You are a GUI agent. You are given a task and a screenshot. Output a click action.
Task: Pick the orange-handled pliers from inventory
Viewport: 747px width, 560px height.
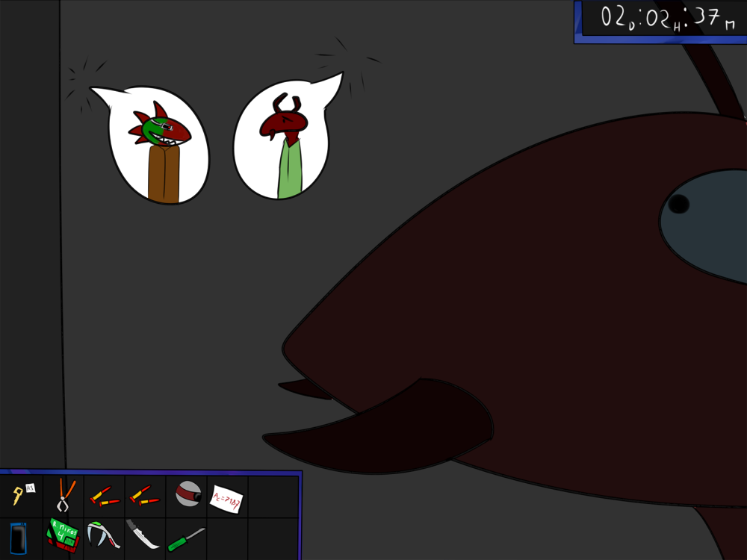[x=64, y=494]
